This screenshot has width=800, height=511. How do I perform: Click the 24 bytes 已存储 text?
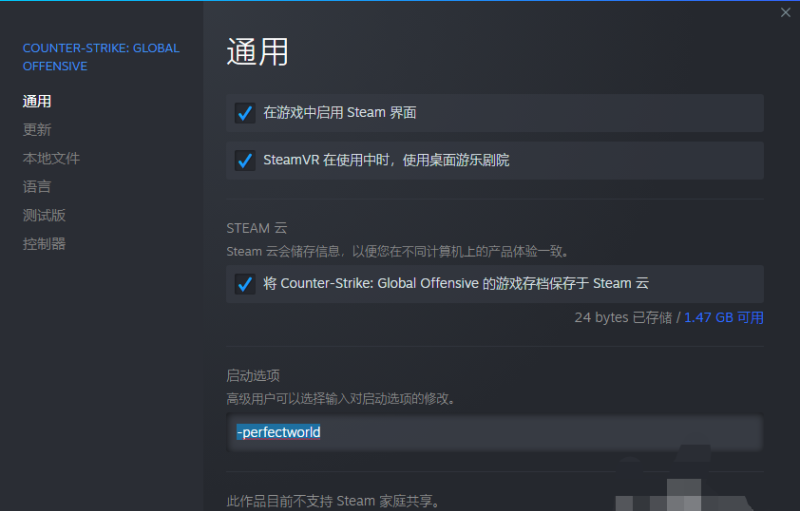tap(623, 318)
